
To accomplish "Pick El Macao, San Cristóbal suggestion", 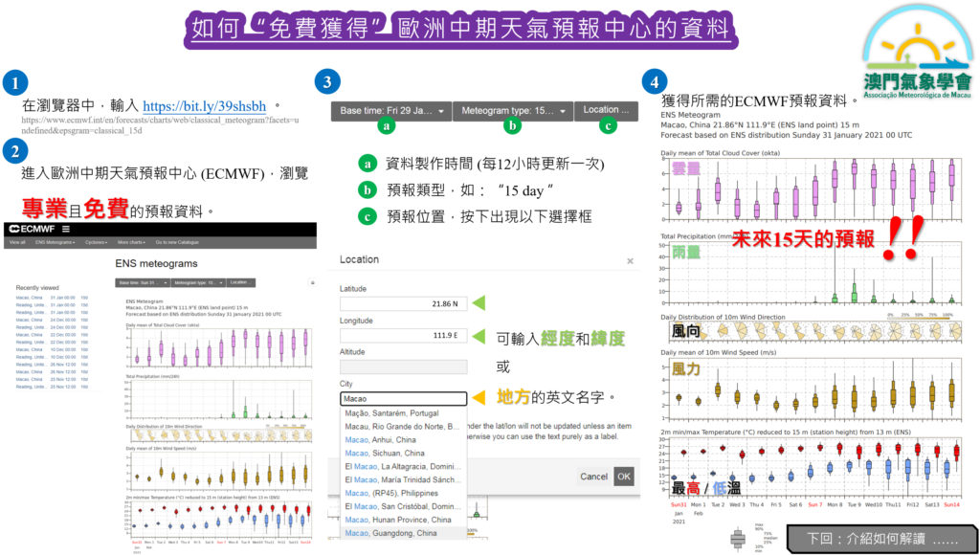I will coord(403,506).
